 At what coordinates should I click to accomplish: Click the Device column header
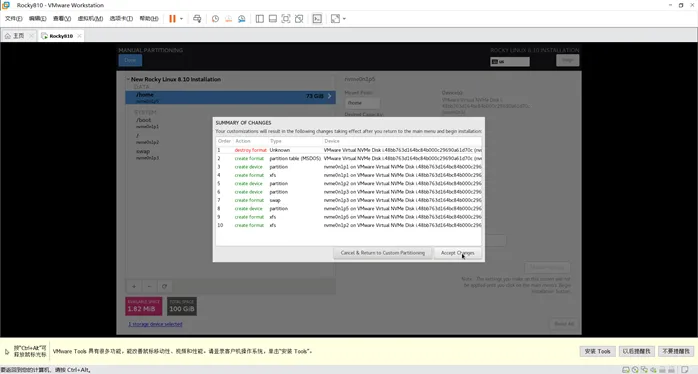point(402,141)
